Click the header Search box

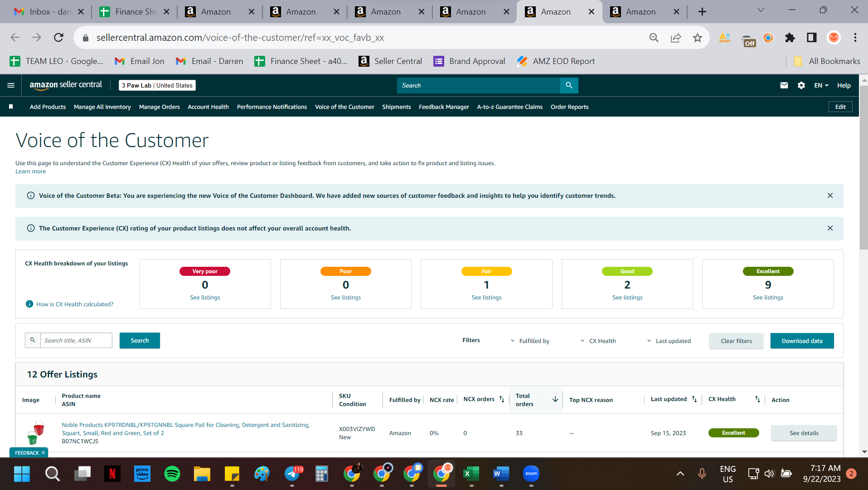point(479,85)
